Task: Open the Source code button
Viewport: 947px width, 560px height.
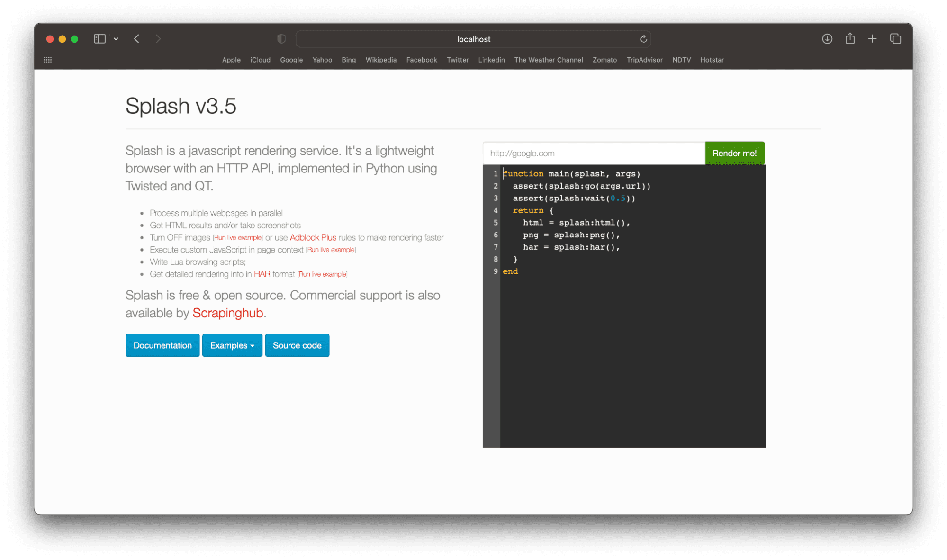Action: [297, 345]
